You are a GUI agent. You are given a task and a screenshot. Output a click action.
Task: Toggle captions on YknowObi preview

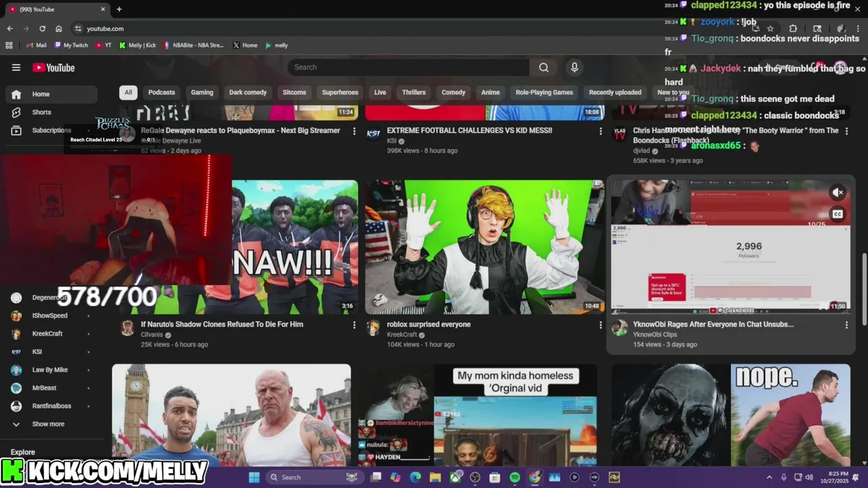pos(837,214)
